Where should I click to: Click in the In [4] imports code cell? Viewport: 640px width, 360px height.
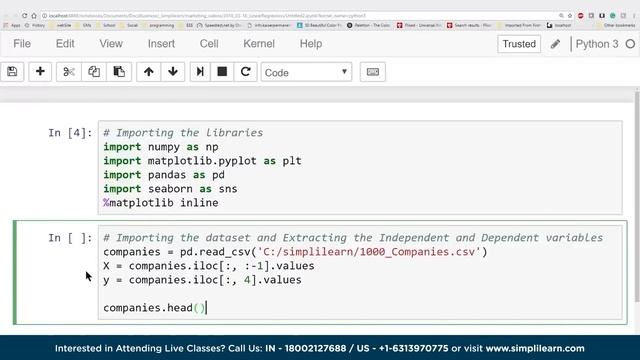click(x=360, y=167)
